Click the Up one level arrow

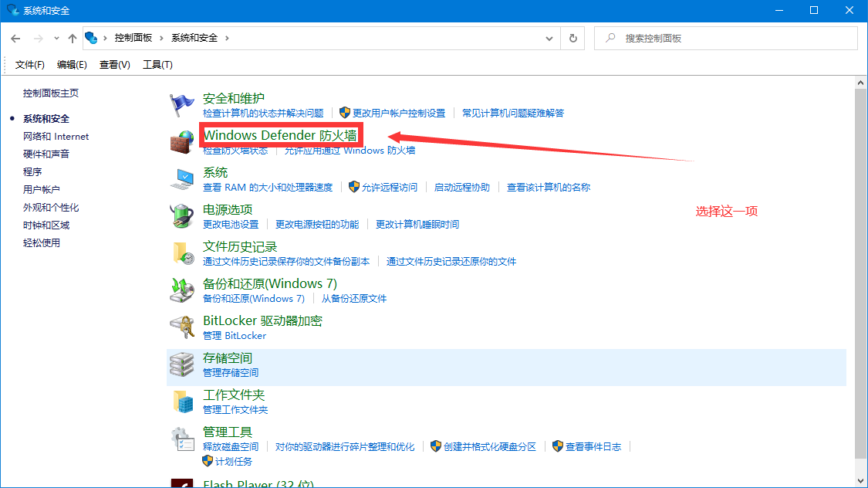coord(72,38)
